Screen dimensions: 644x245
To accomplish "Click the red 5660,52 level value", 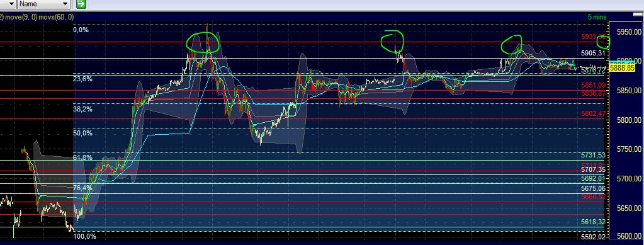I will [x=593, y=197].
